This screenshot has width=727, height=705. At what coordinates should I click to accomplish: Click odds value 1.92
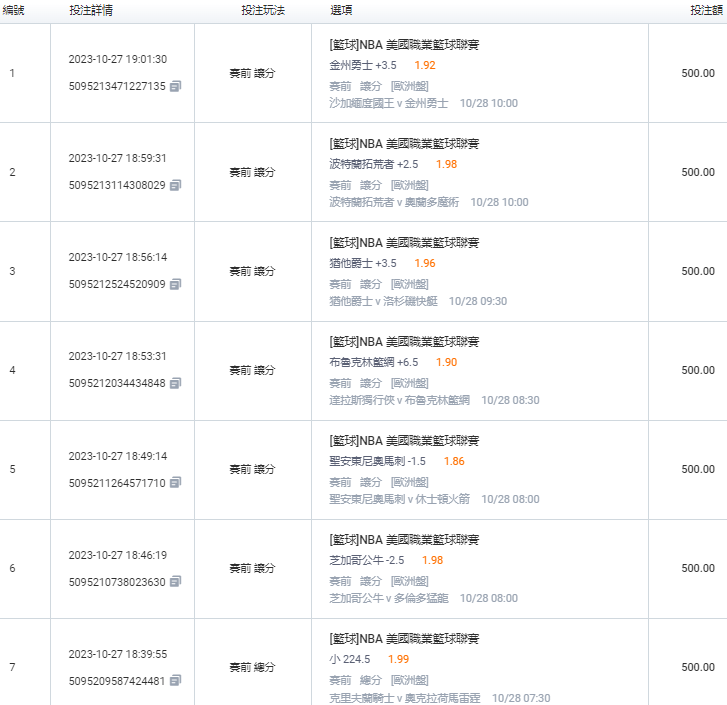(x=425, y=65)
